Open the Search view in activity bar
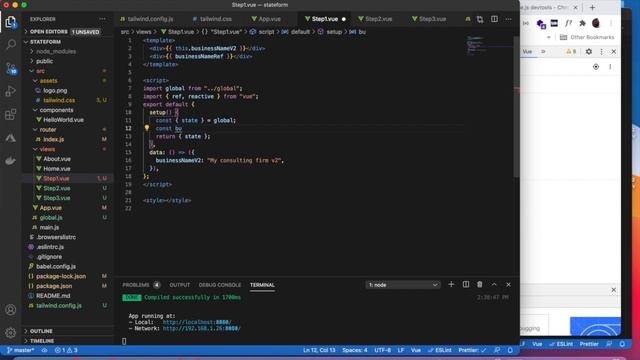Screen dimensions: 640x360 tap(11, 44)
